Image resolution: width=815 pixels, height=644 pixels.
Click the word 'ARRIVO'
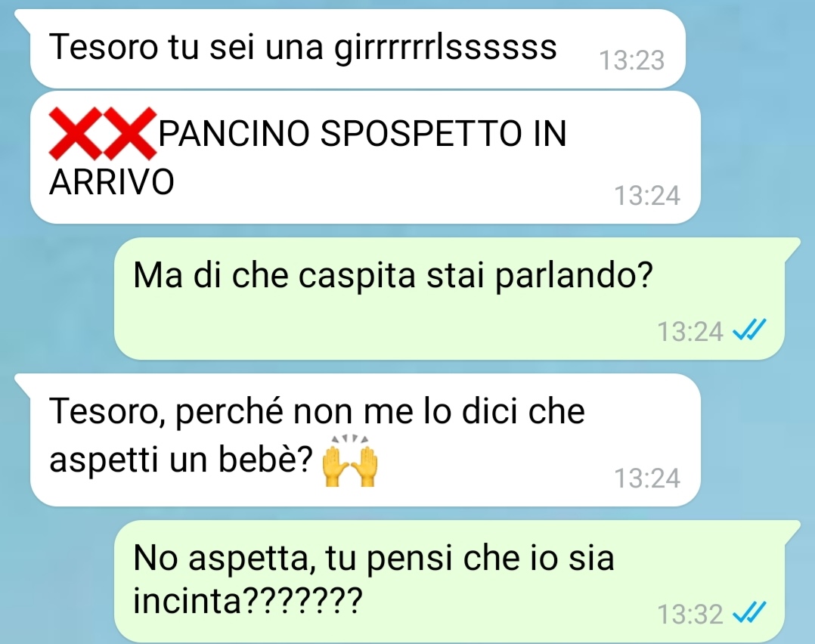pos(112,182)
